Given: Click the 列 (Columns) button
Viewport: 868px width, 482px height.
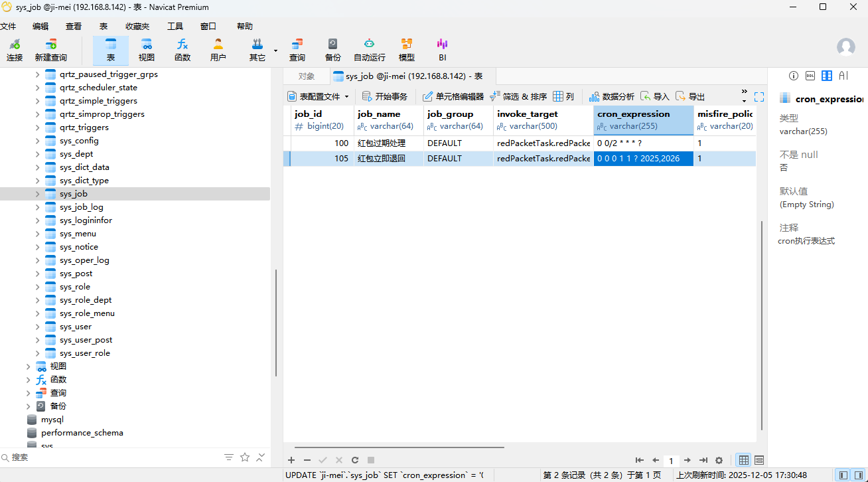Looking at the screenshot, I should coord(563,96).
